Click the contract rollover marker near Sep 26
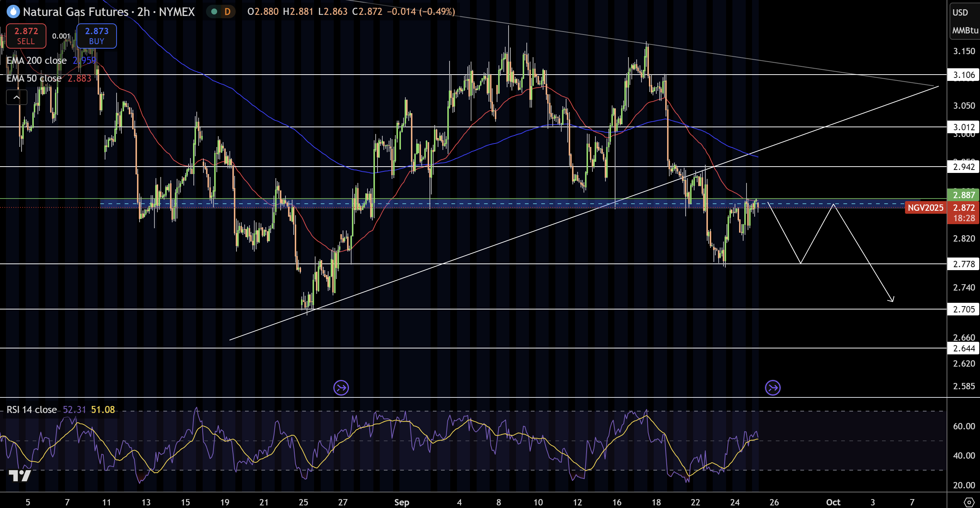Image resolution: width=980 pixels, height=508 pixels. 772,388
